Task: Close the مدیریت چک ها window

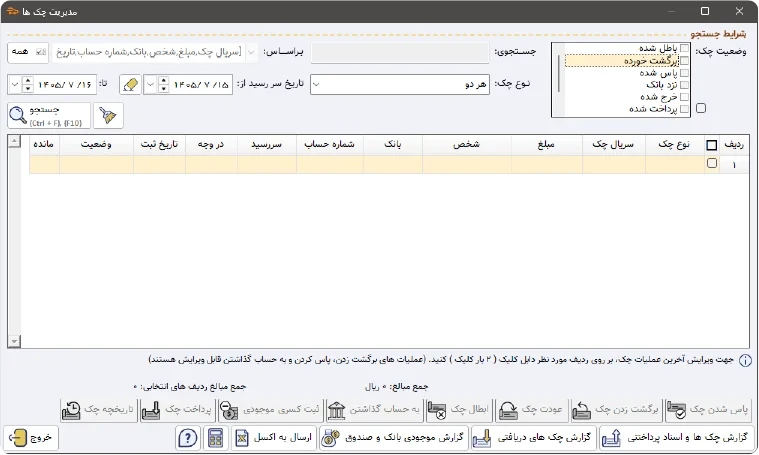Action: click(739, 11)
